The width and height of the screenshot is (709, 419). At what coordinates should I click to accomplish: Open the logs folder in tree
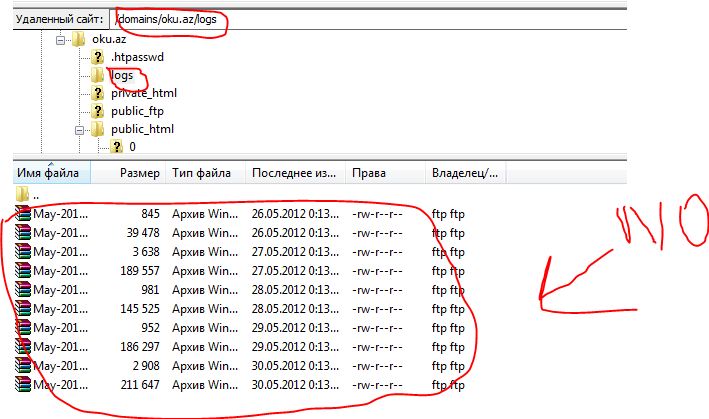pyautogui.click(x=122, y=75)
